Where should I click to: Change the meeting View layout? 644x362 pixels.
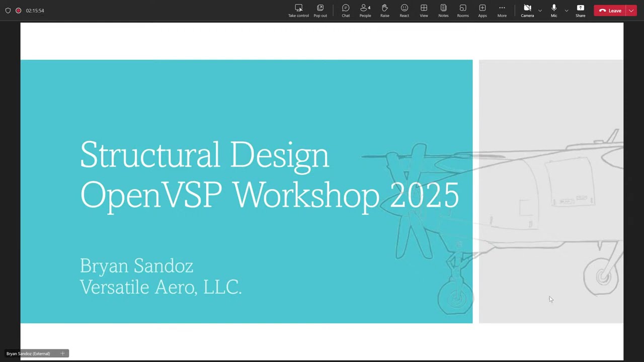click(x=424, y=11)
